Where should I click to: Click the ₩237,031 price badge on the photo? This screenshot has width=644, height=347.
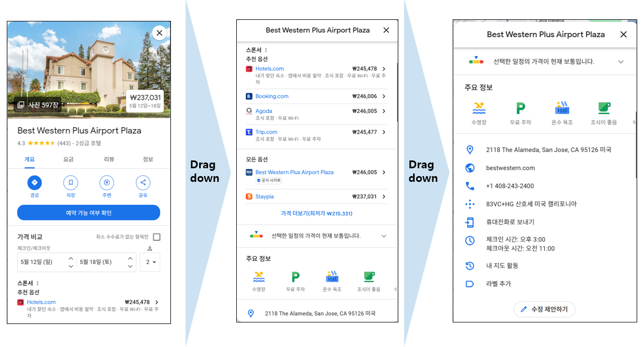coord(146,100)
